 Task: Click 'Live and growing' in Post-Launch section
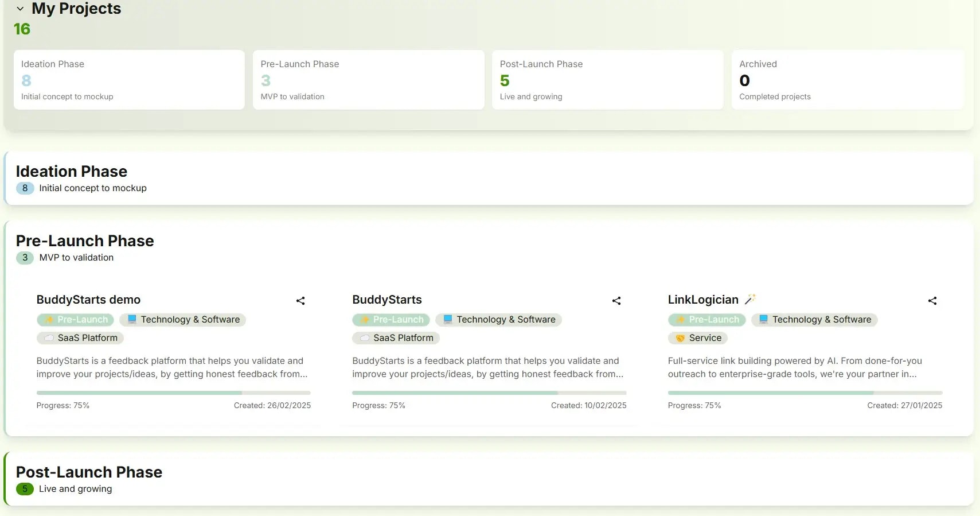click(x=76, y=489)
